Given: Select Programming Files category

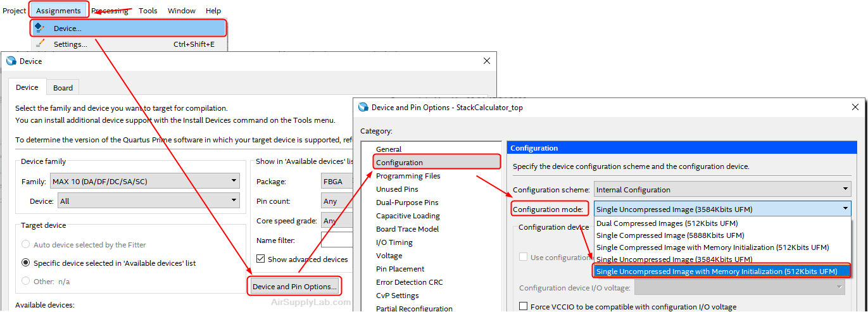Looking at the screenshot, I should click(x=408, y=176).
